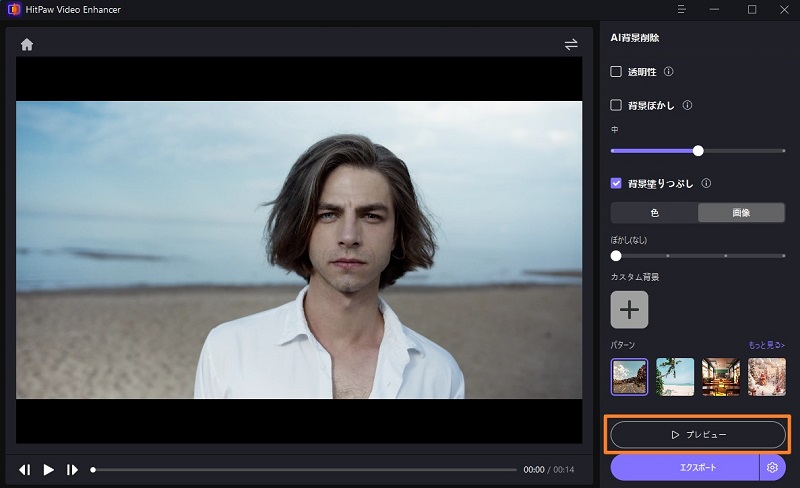This screenshot has height=488, width=800.
Task: Click the compare swap arrows icon
Action: [571, 44]
